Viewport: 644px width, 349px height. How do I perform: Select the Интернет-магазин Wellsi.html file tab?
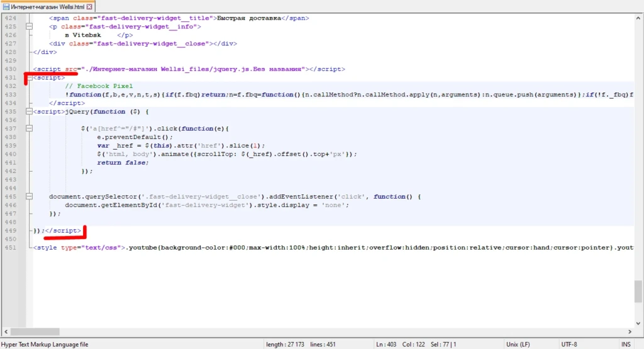[x=48, y=6]
